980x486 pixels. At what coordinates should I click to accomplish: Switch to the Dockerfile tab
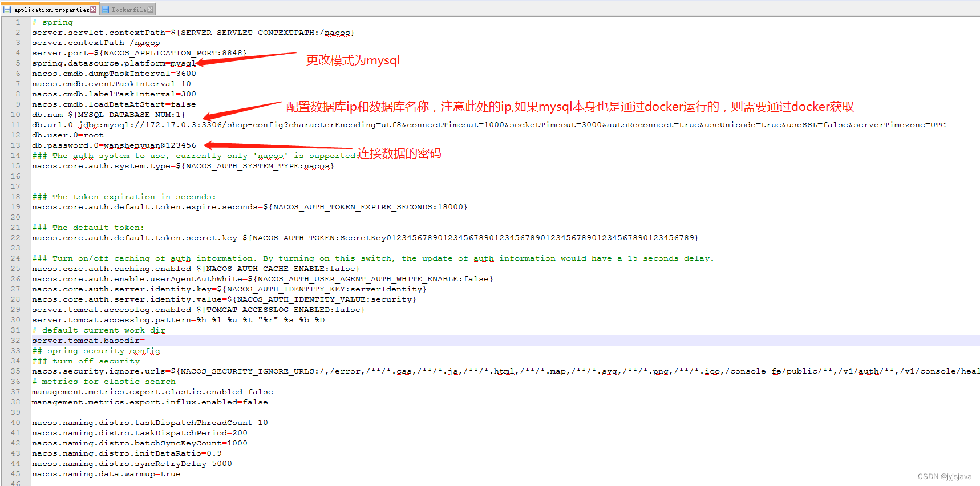click(128, 10)
